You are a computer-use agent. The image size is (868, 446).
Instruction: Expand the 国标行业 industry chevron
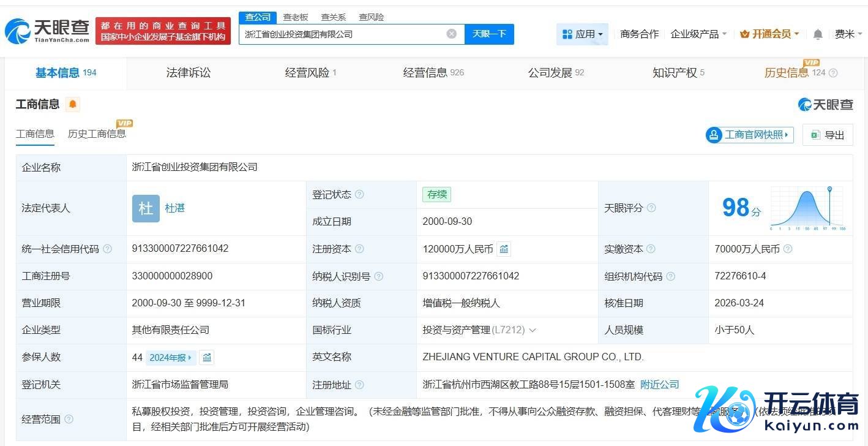point(533,330)
